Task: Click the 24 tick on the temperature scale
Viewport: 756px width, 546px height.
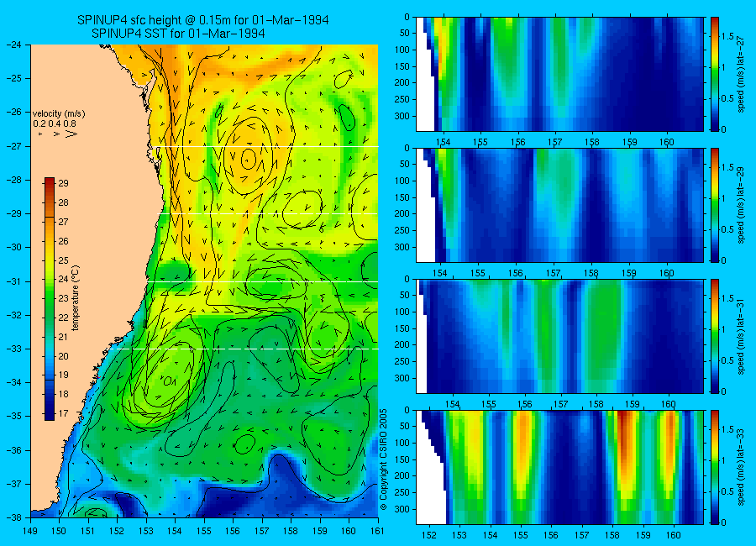Action: click(x=63, y=279)
